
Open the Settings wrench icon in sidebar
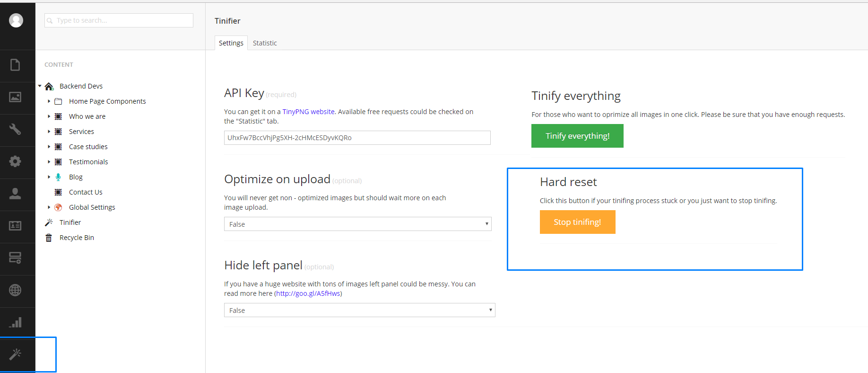coord(15,129)
